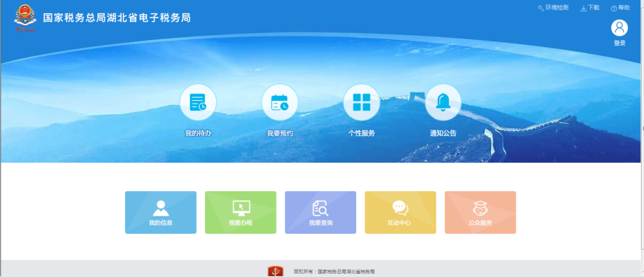
Task: Click the handle on the right window edge
Action: (642, 129)
